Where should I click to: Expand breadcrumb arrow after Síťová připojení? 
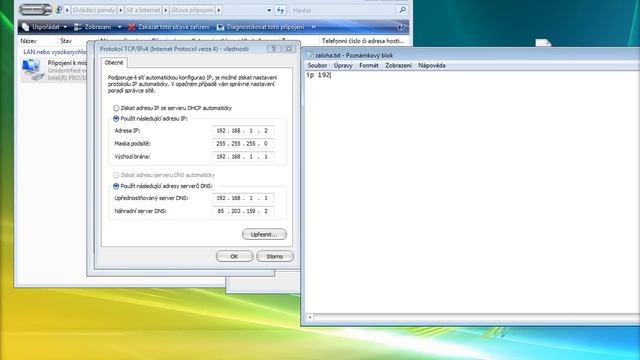coord(219,10)
